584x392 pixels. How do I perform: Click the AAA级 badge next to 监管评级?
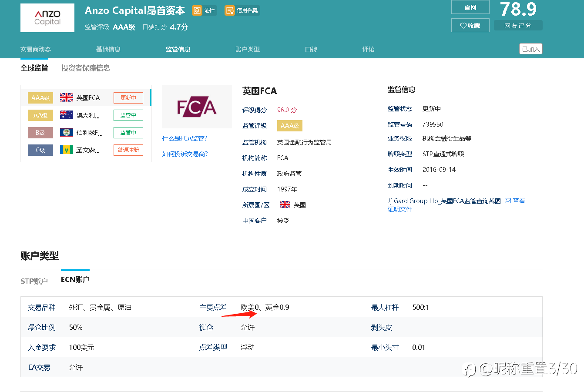click(290, 126)
